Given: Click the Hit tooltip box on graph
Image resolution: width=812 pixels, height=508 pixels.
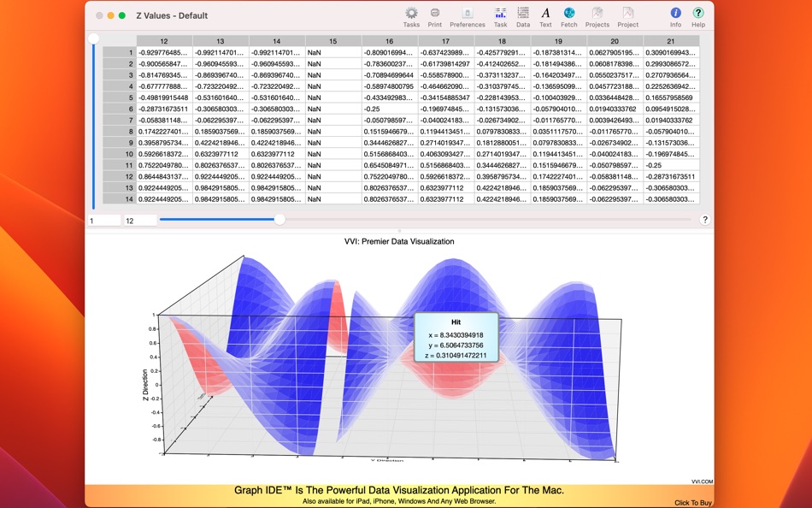Looking at the screenshot, I should coord(456,338).
